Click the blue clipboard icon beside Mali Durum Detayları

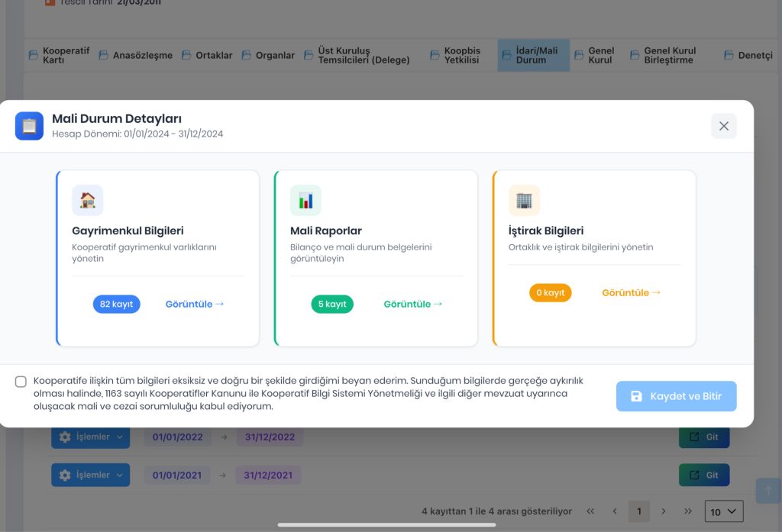coord(30,126)
